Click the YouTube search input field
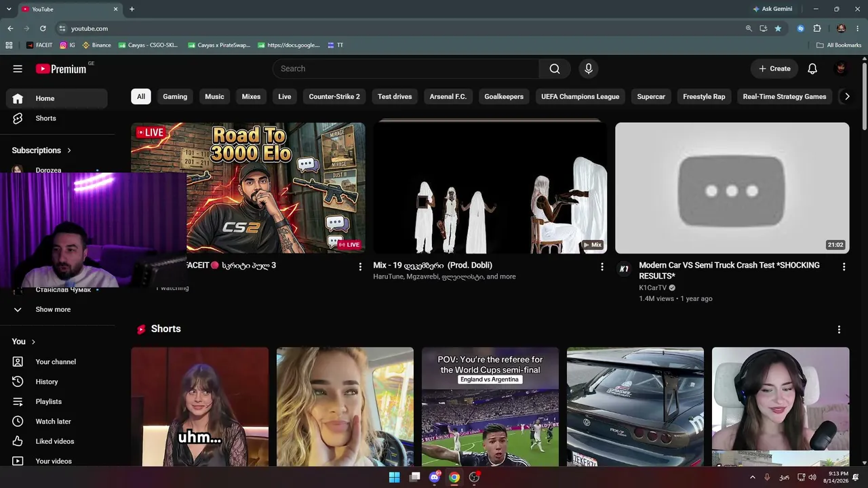 (x=406, y=68)
